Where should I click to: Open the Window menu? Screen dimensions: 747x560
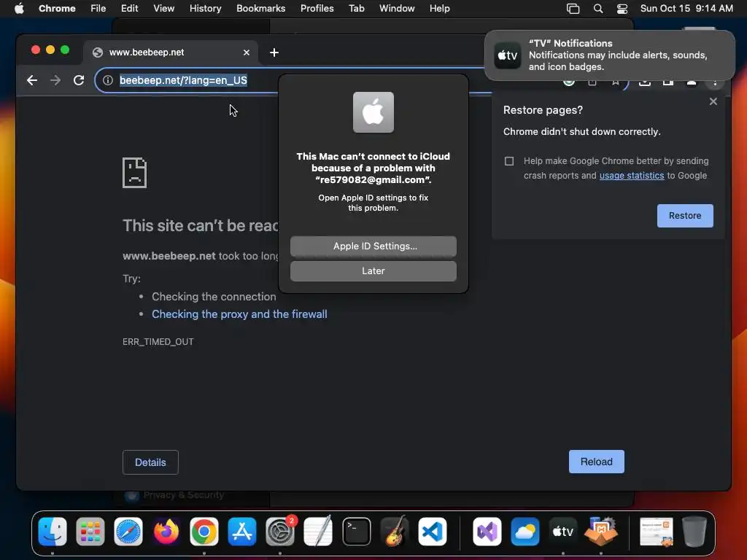click(x=397, y=9)
